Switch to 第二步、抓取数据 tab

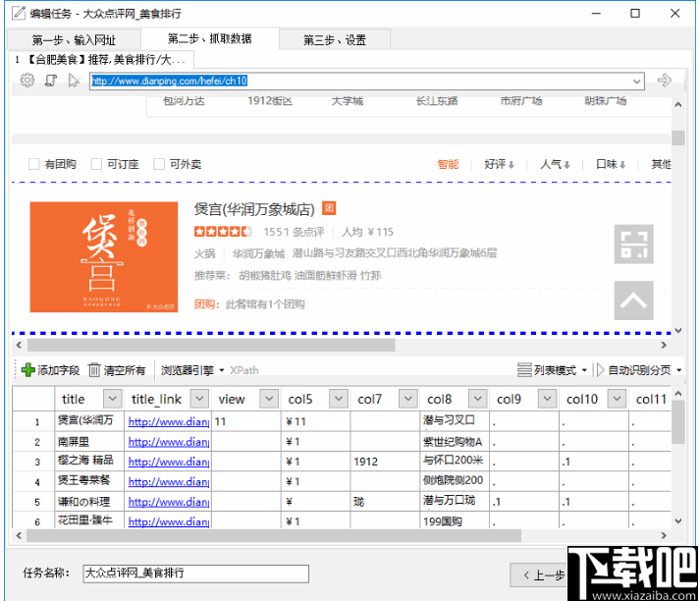pyautogui.click(x=210, y=39)
